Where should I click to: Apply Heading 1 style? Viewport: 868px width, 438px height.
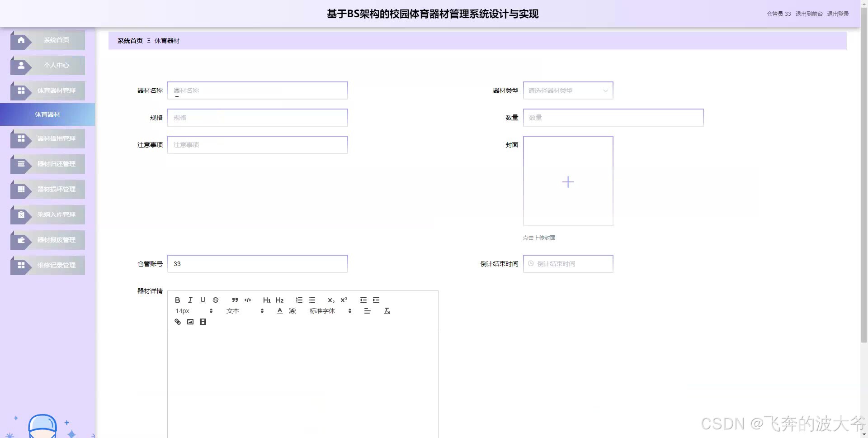pyautogui.click(x=267, y=300)
